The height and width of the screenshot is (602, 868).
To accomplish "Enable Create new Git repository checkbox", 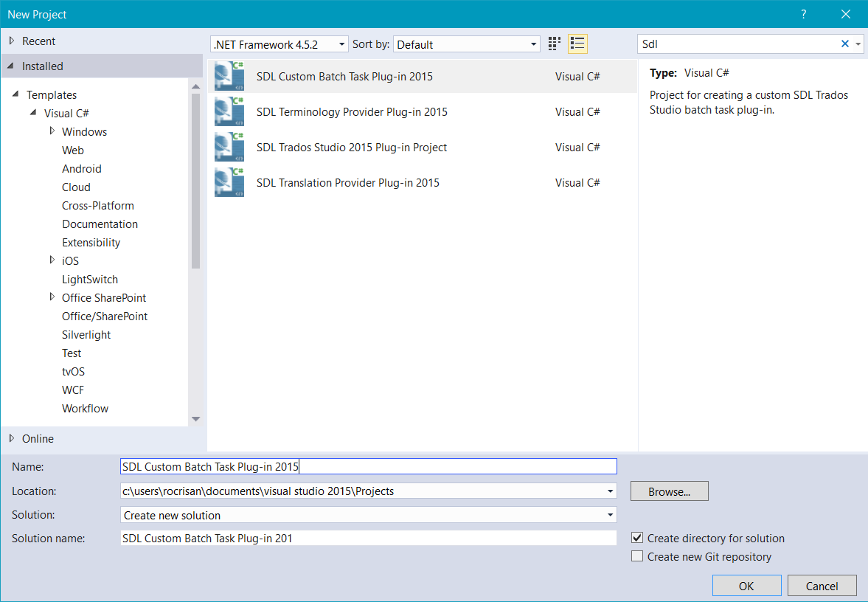I will tap(637, 556).
